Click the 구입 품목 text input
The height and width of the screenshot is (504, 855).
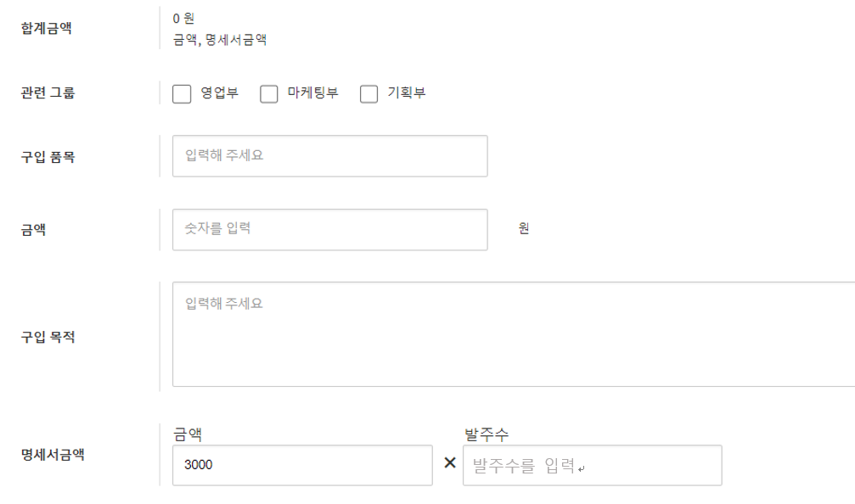[329, 156]
